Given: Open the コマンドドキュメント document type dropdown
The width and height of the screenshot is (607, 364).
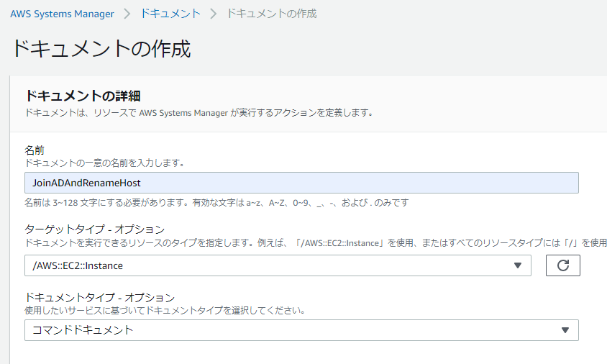Looking at the screenshot, I should tap(288, 330).
